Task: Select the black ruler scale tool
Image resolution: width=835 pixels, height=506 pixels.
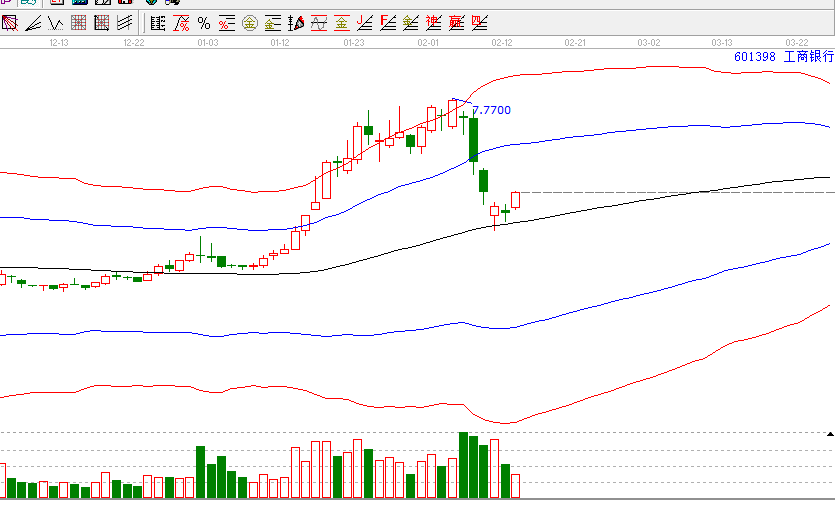Action: click(158, 23)
